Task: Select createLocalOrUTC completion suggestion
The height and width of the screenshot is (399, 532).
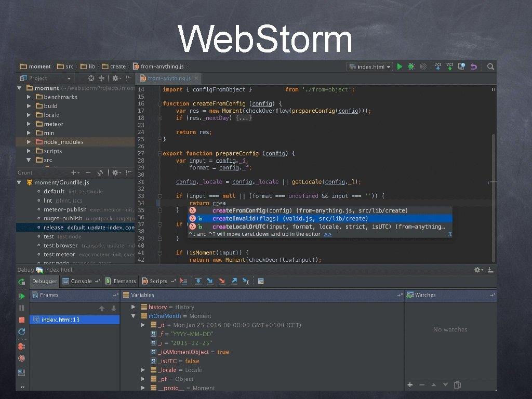Action: (320, 227)
